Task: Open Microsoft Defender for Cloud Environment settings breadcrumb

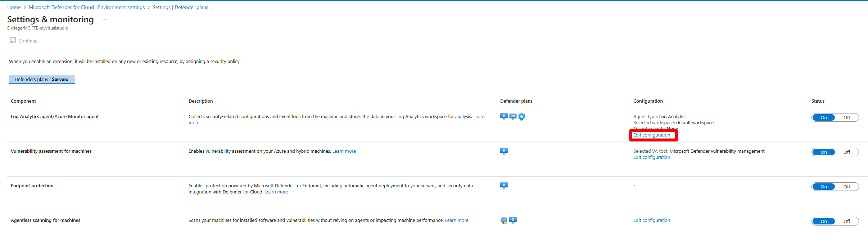Action: tap(87, 7)
